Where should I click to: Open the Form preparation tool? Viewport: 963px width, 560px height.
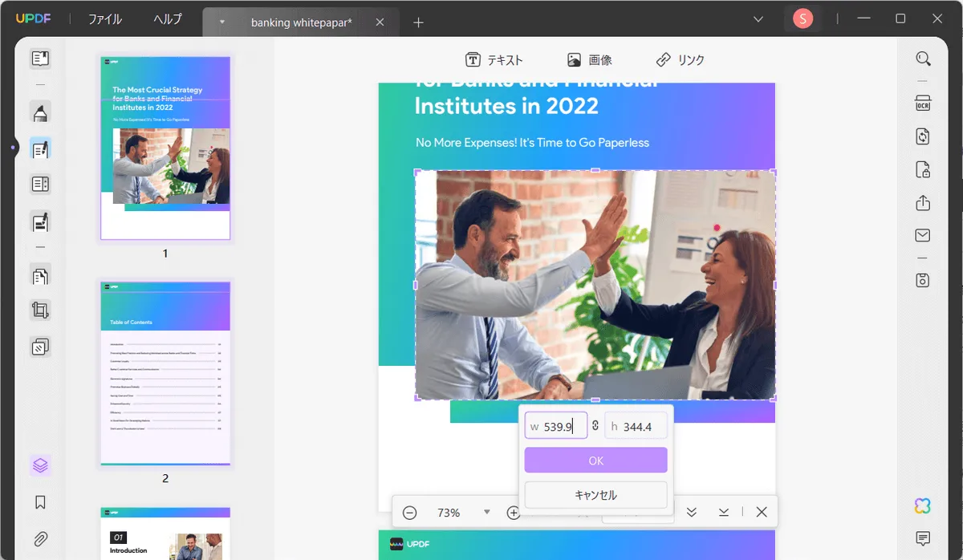coord(40,185)
